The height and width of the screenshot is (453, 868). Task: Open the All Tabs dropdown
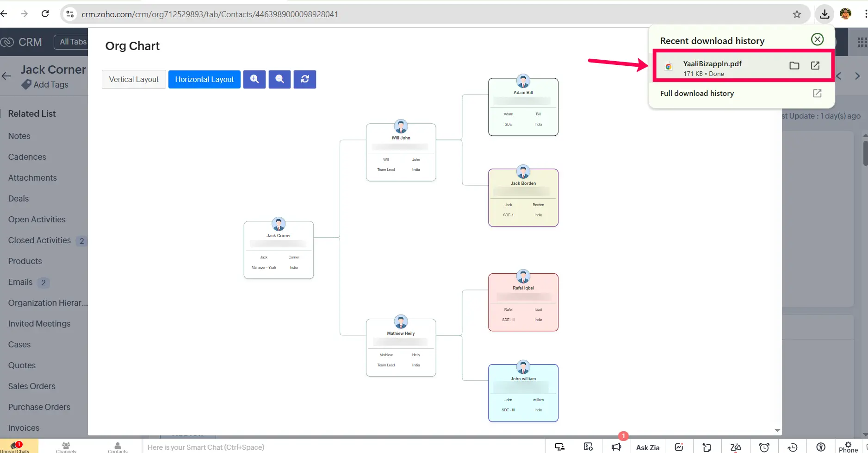tap(73, 42)
